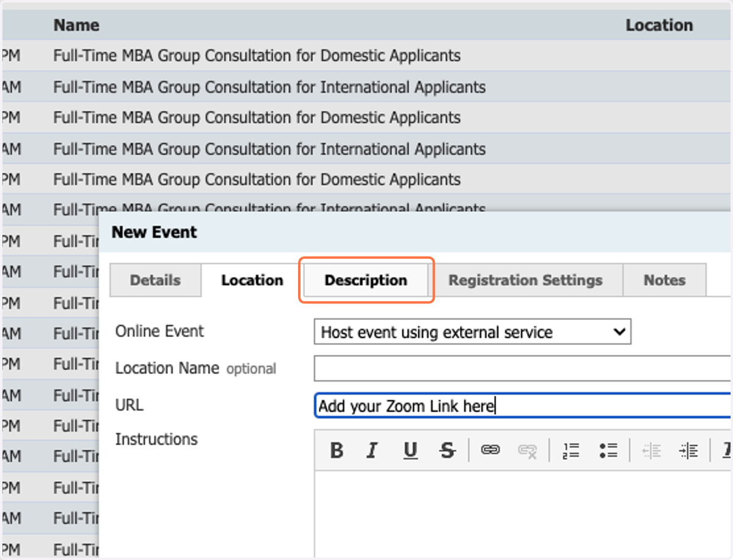The width and height of the screenshot is (733, 560).
Task: Open the Description tab
Action: coord(366,280)
